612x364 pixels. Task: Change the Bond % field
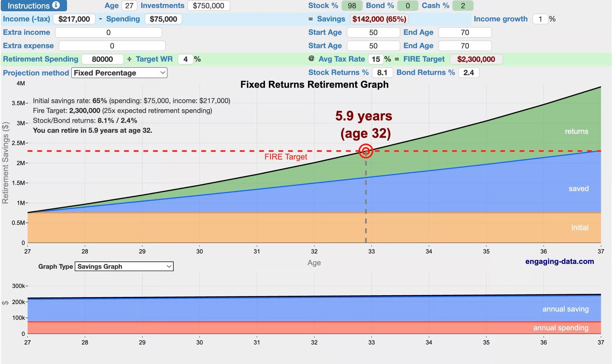(407, 6)
